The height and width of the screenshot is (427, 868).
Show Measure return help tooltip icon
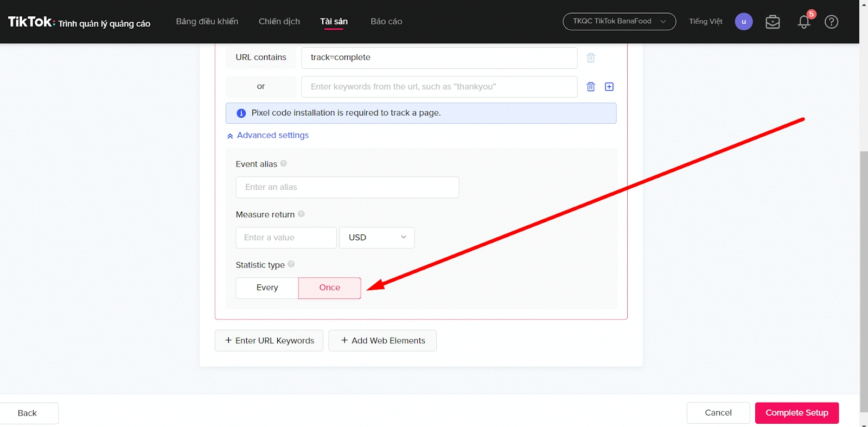[x=301, y=214]
